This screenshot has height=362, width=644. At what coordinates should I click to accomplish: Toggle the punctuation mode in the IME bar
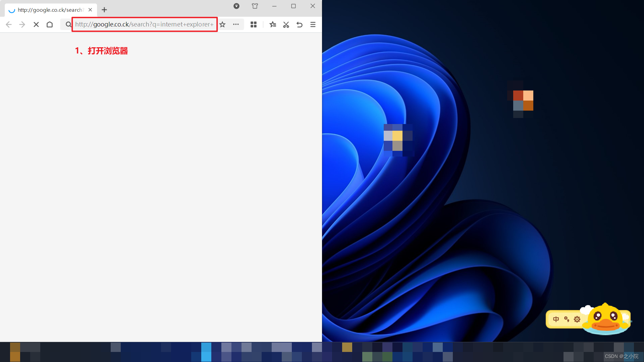click(x=567, y=319)
